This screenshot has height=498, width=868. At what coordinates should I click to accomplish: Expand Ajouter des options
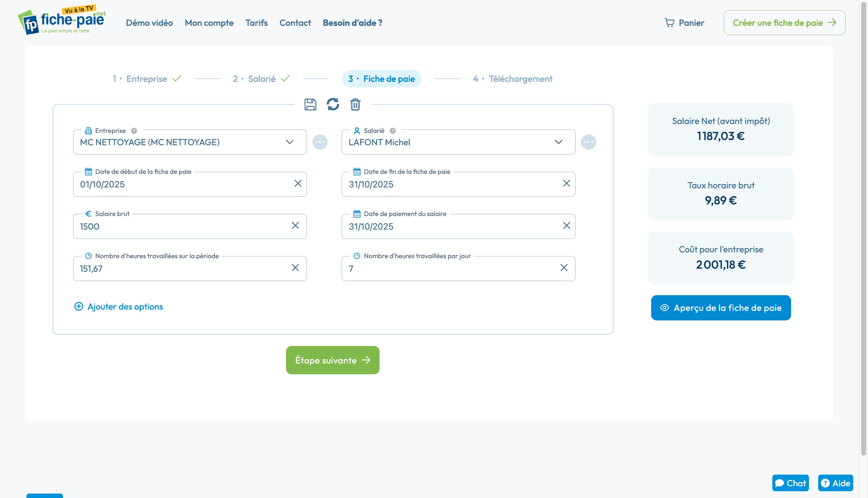coord(119,307)
